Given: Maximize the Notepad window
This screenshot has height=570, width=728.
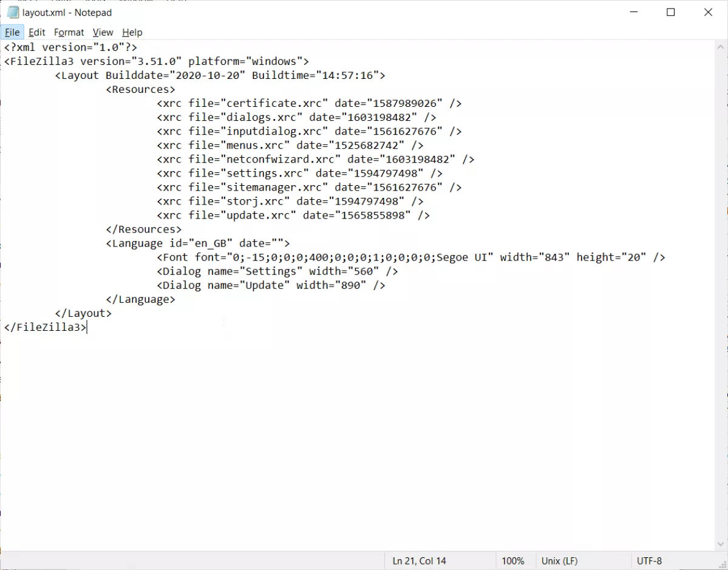Looking at the screenshot, I should coord(670,13).
